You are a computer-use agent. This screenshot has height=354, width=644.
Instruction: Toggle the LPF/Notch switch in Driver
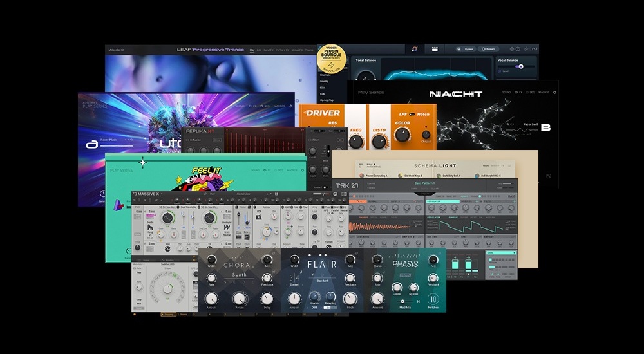(412, 114)
